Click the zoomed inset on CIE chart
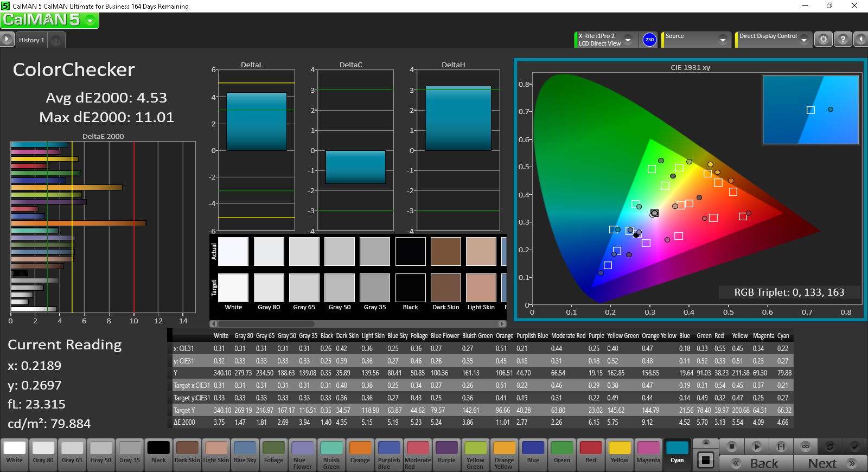The image size is (868, 472). [x=810, y=110]
